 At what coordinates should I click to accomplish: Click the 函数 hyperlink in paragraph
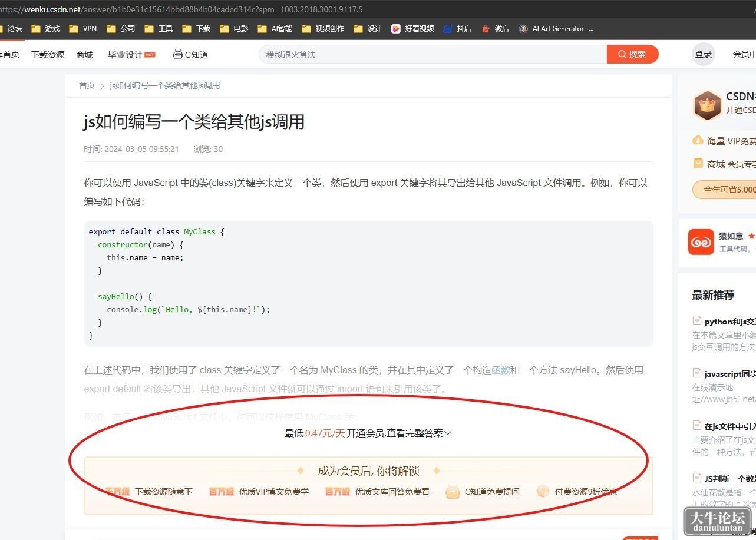pyautogui.click(x=501, y=370)
